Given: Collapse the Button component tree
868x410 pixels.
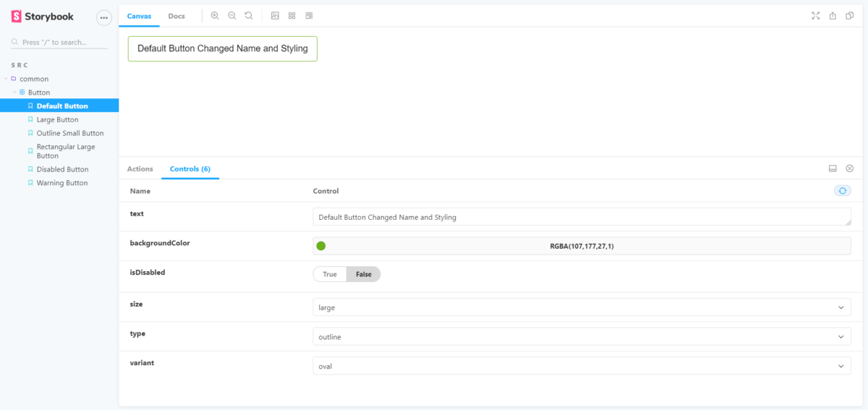Looking at the screenshot, I should (14, 93).
